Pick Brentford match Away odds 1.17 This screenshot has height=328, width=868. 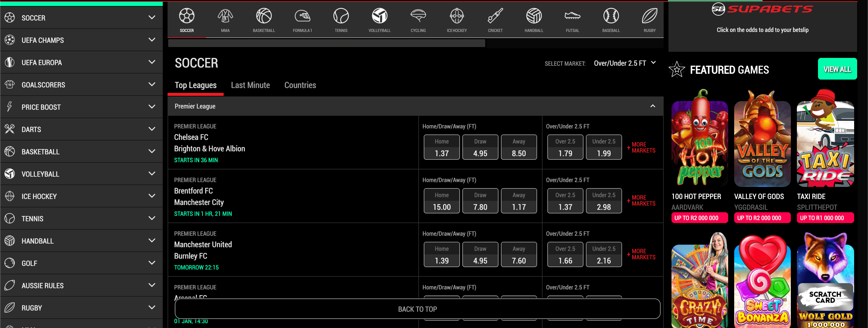[x=519, y=201]
